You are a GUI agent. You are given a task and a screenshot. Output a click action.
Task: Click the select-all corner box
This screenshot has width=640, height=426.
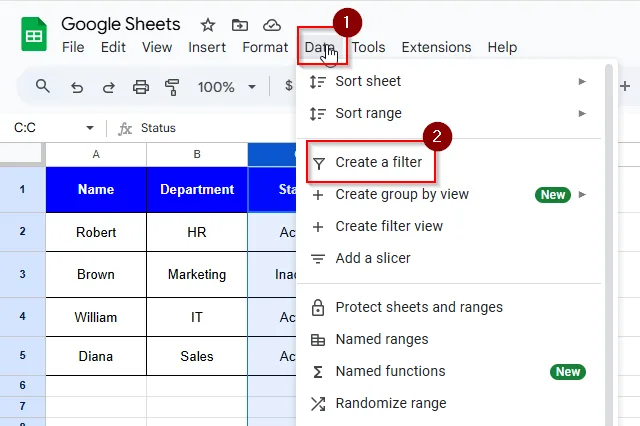pyautogui.click(x=21, y=154)
